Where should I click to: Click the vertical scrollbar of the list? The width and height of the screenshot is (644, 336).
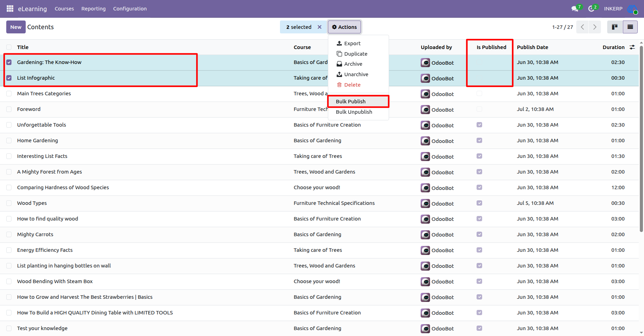[641, 139]
